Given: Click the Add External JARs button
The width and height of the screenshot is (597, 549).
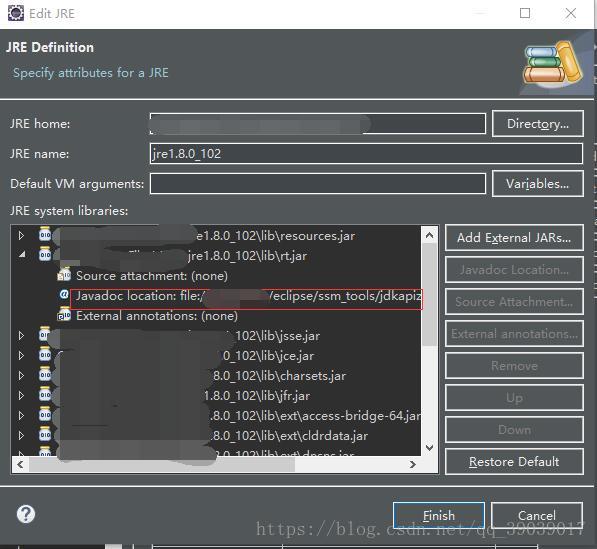Looking at the screenshot, I should pos(514,238).
